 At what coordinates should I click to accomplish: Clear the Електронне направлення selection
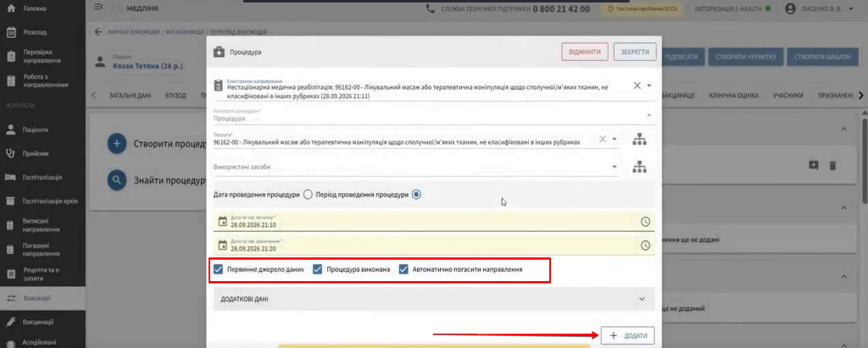point(637,86)
